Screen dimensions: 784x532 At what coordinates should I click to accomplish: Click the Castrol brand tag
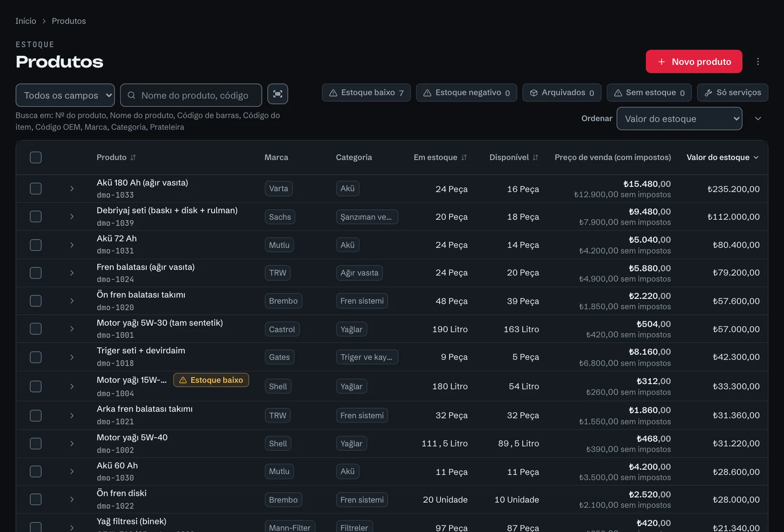click(282, 329)
